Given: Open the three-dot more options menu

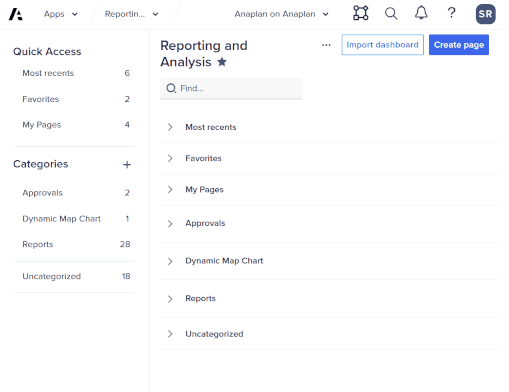Looking at the screenshot, I should [x=326, y=45].
